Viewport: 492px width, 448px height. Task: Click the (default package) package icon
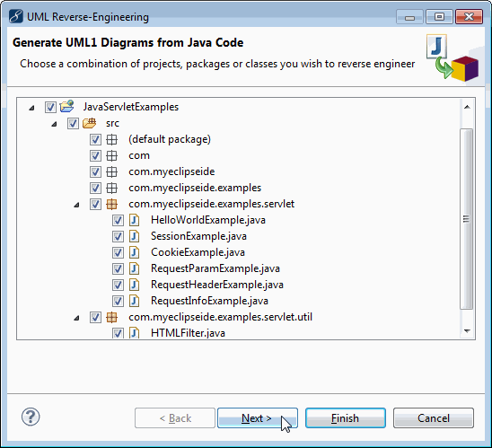point(111,139)
